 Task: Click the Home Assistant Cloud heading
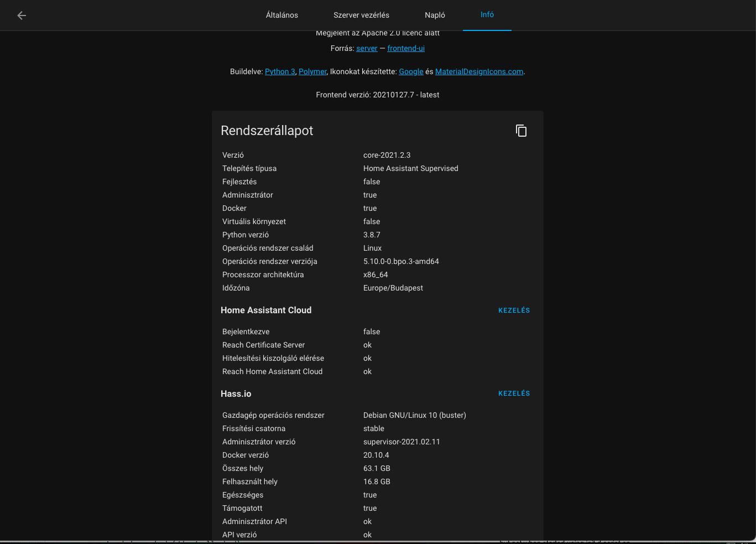266,310
